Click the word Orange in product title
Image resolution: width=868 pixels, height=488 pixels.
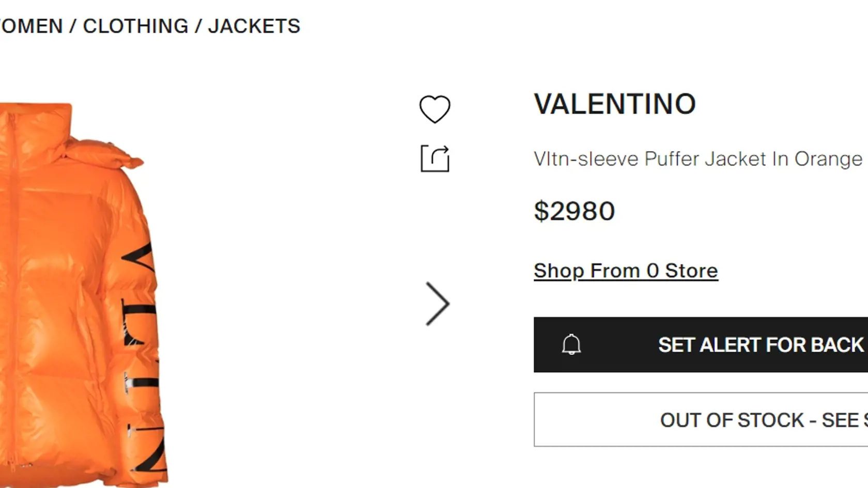click(828, 159)
